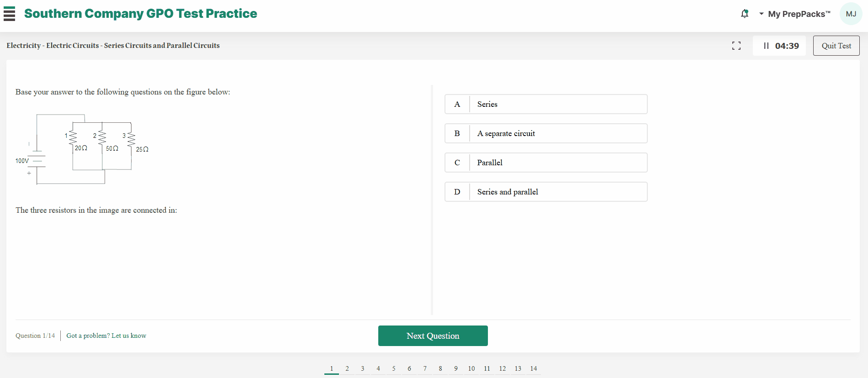
Task: Pause the test timer
Action: (766, 46)
